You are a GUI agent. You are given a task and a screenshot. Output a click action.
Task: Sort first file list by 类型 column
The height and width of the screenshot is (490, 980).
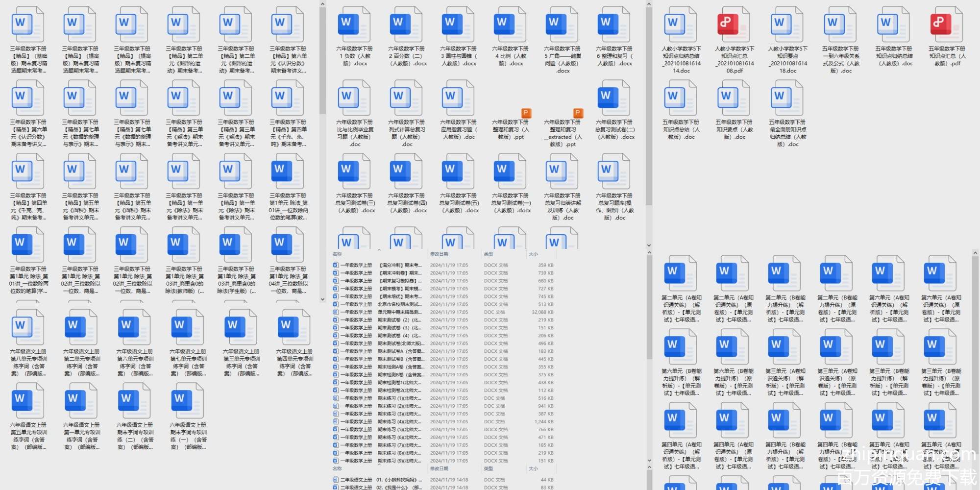pyautogui.click(x=489, y=254)
